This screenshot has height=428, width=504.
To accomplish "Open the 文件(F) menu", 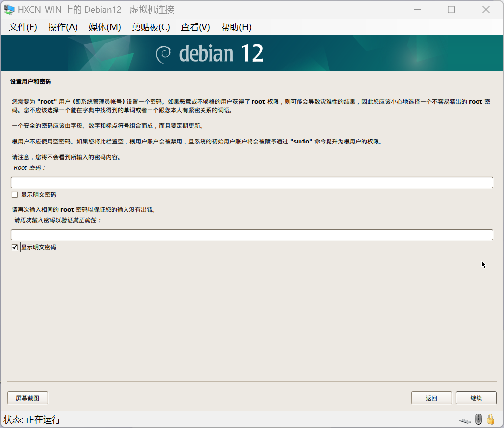I will coord(23,27).
